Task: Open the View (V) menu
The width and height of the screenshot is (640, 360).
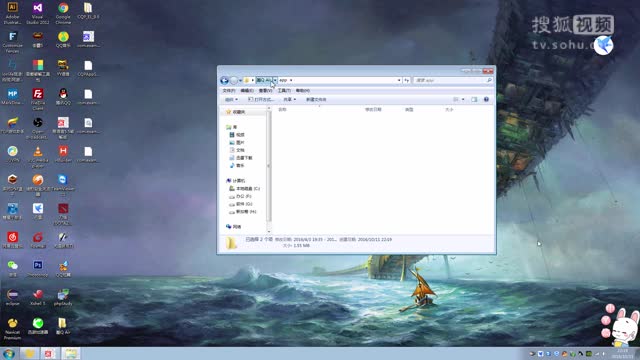Action: pyautogui.click(x=265, y=91)
